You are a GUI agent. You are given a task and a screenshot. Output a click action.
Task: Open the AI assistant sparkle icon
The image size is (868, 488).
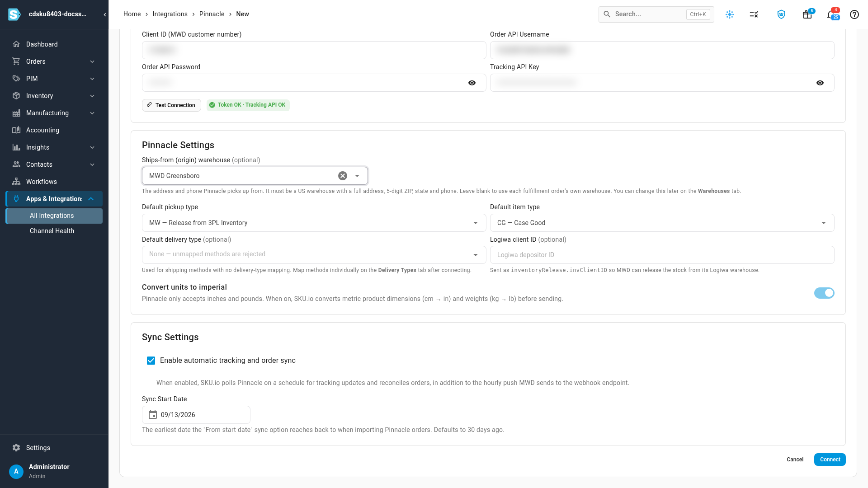tap(730, 14)
